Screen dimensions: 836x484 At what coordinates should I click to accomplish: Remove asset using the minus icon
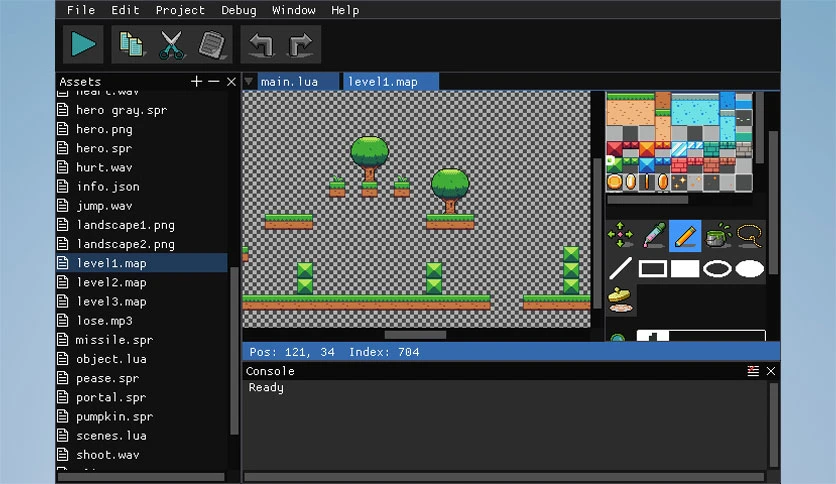214,82
